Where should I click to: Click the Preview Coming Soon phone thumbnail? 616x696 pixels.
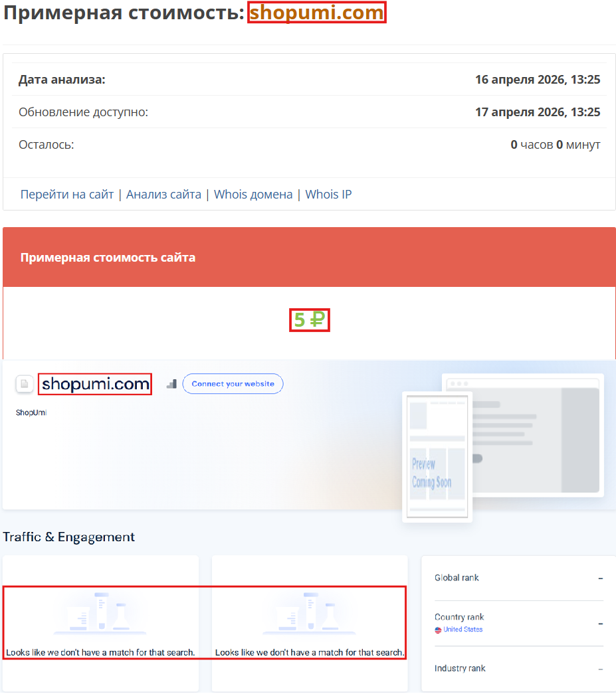click(437, 456)
